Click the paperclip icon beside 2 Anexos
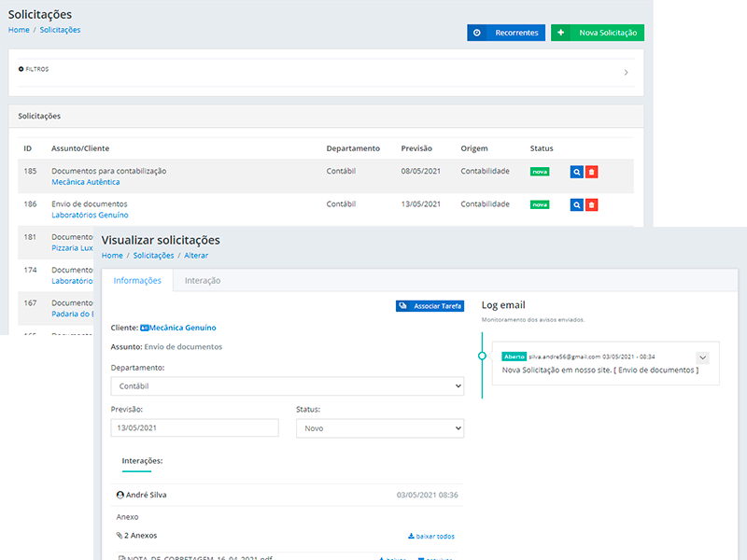747x560 pixels. point(120,536)
